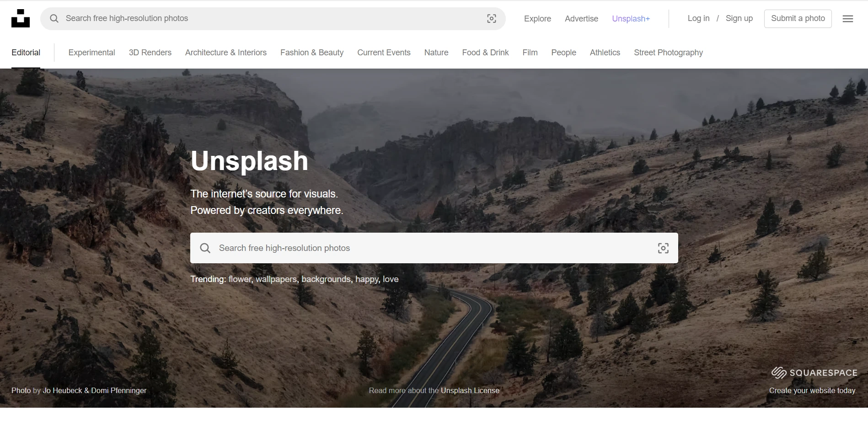Click trending term flower
Image resolution: width=868 pixels, height=426 pixels.
click(240, 279)
